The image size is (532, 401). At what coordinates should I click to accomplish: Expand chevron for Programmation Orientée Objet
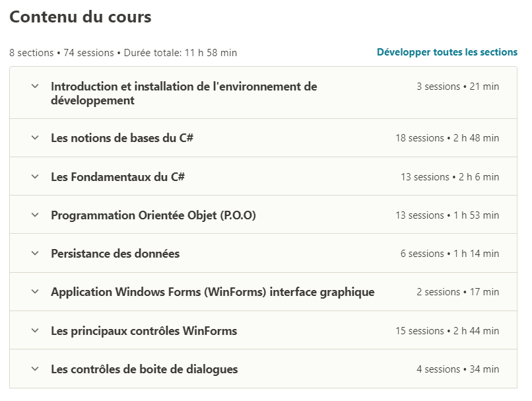(35, 215)
